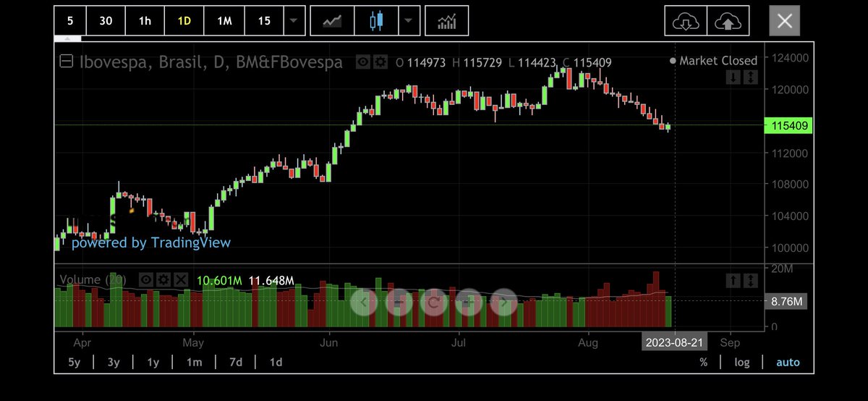
Task: Set date range to 1d
Action: click(276, 362)
